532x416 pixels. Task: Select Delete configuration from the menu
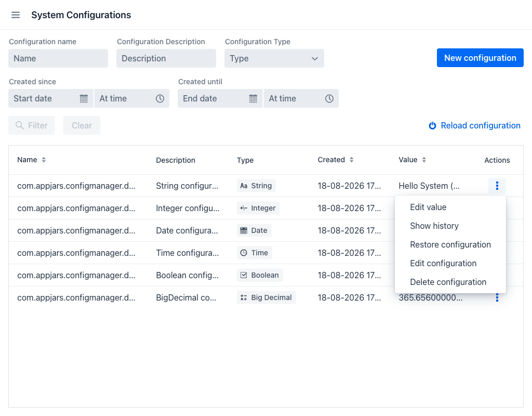coord(450,282)
